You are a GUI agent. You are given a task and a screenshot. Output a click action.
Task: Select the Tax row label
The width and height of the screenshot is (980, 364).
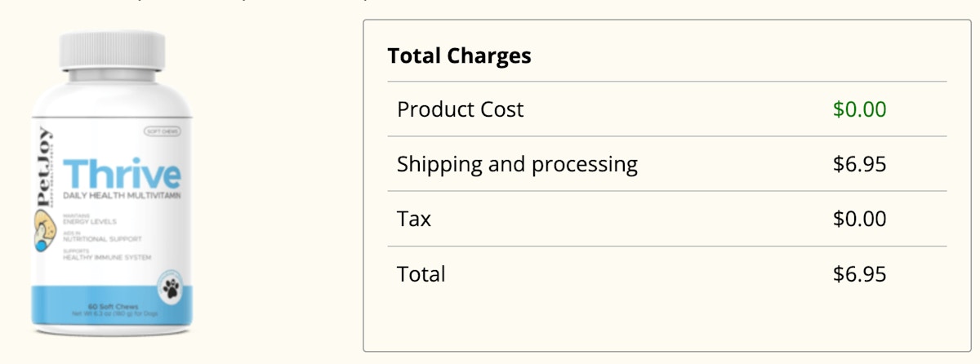tap(414, 219)
